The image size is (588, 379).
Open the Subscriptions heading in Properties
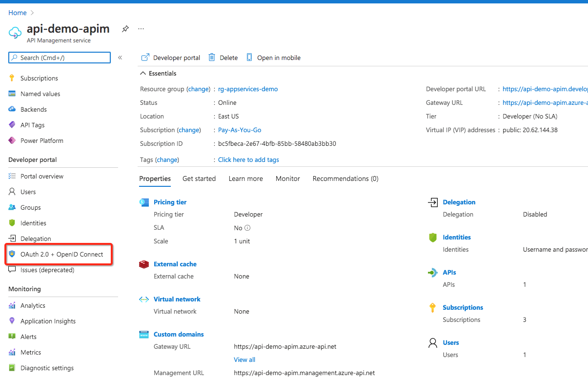point(463,307)
